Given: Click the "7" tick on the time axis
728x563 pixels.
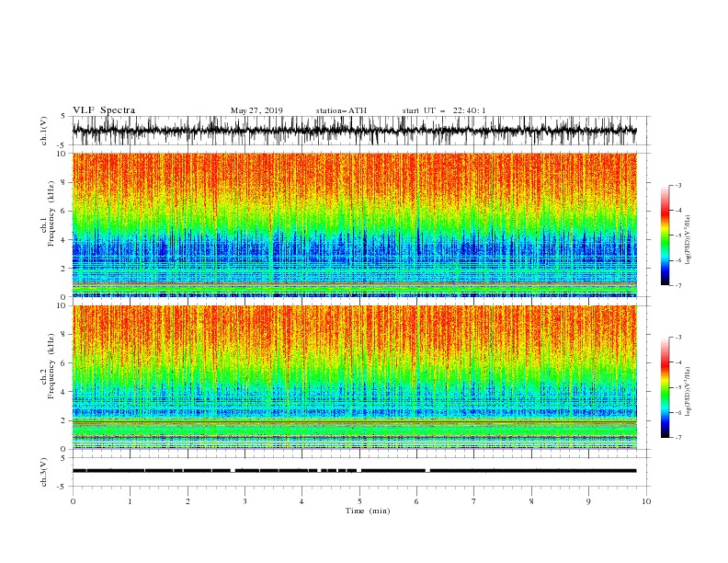Looking at the screenshot, I should pyautogui.click(x=474, y=501).
